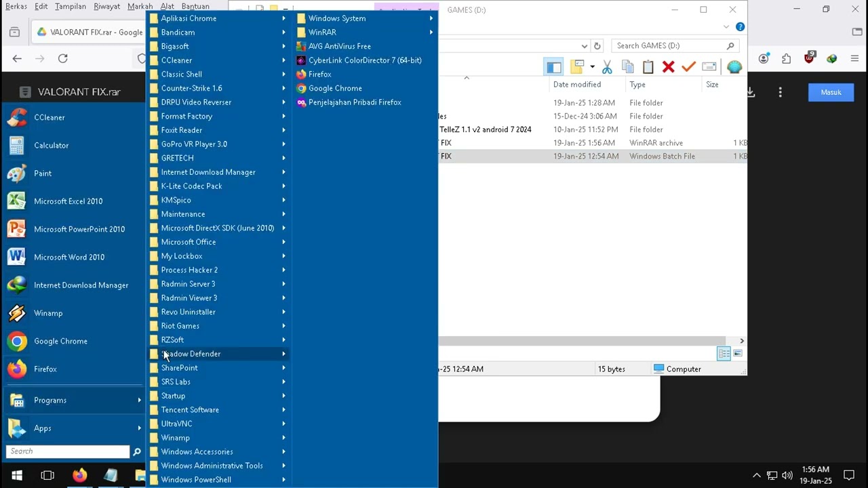Image resolution: width=868 pixels, height=488 pixels.
Task: Open the Tampilan menu in Firefox
Action: (x=71, y=6)
